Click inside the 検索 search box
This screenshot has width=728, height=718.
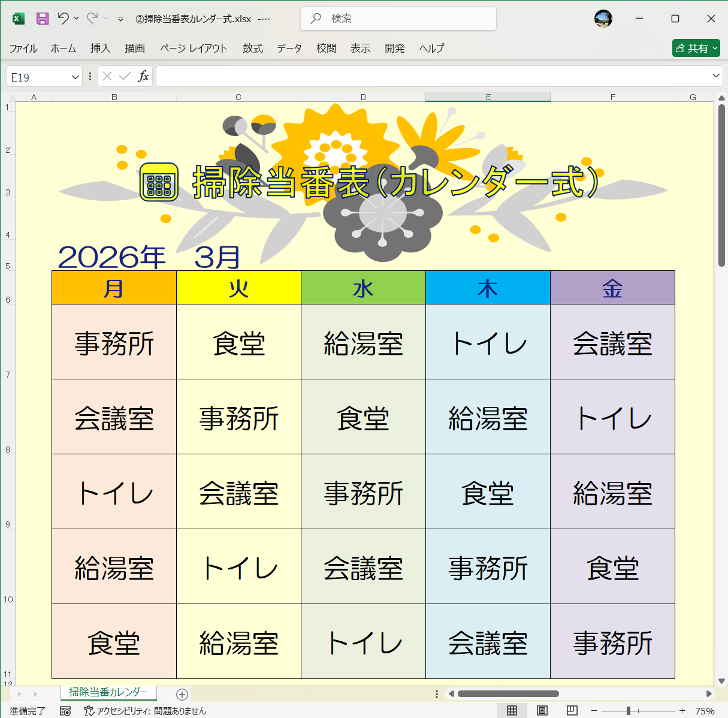coord(398,19)
